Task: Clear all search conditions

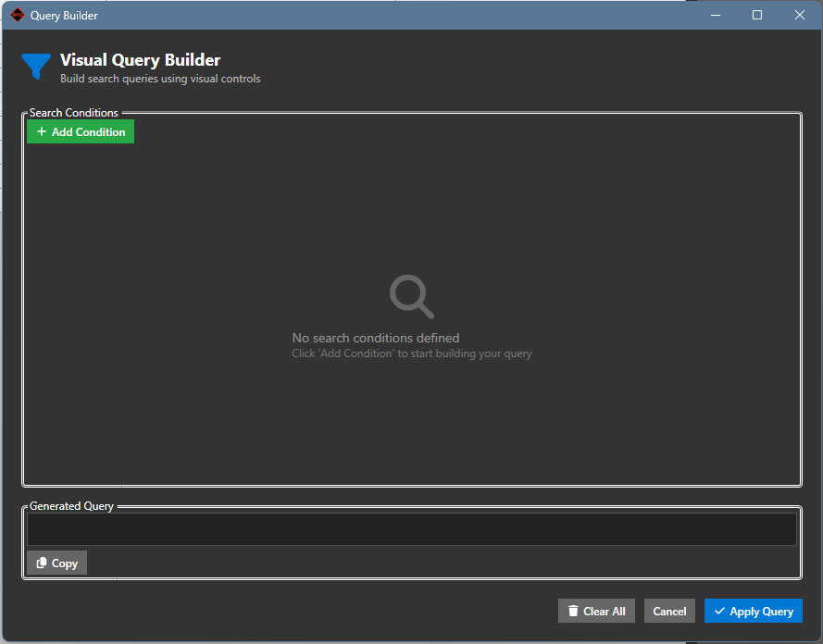Action: (596, 611)
